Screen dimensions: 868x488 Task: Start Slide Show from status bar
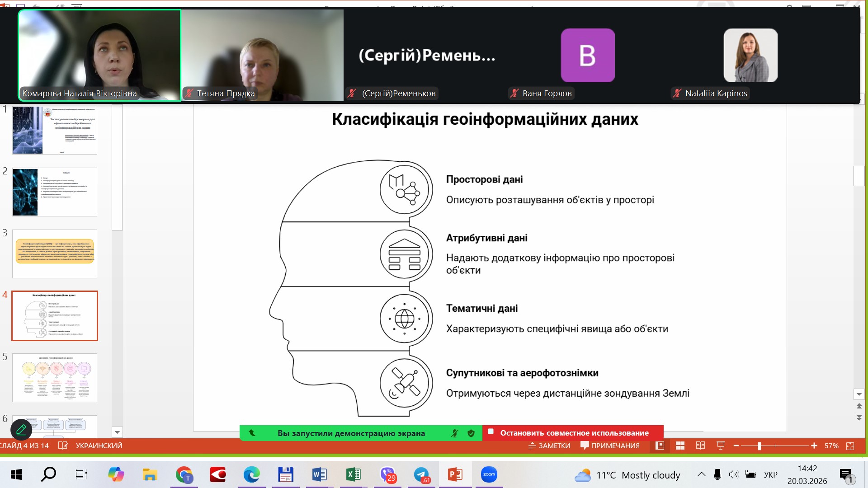[x=721, y=446]
